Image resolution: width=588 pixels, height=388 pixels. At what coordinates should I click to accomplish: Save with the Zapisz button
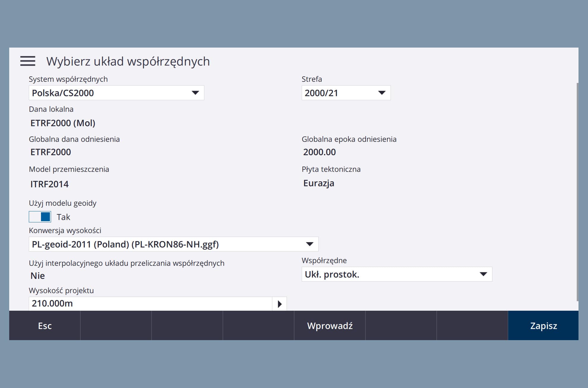point(543,326)
